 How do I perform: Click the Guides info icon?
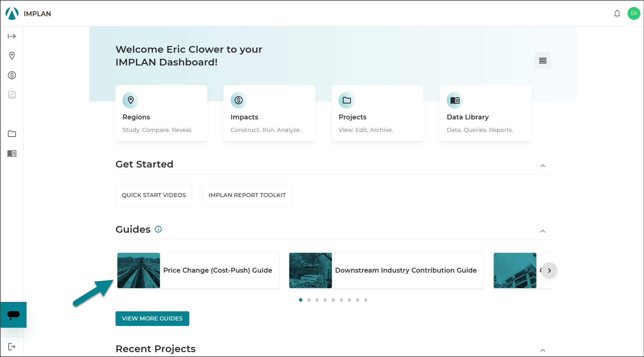[x=158, y=229]
